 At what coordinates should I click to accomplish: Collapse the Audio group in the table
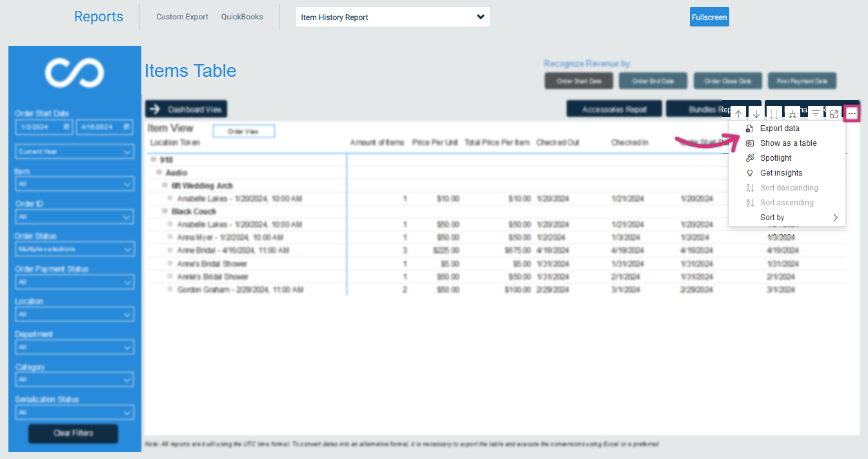159,172
